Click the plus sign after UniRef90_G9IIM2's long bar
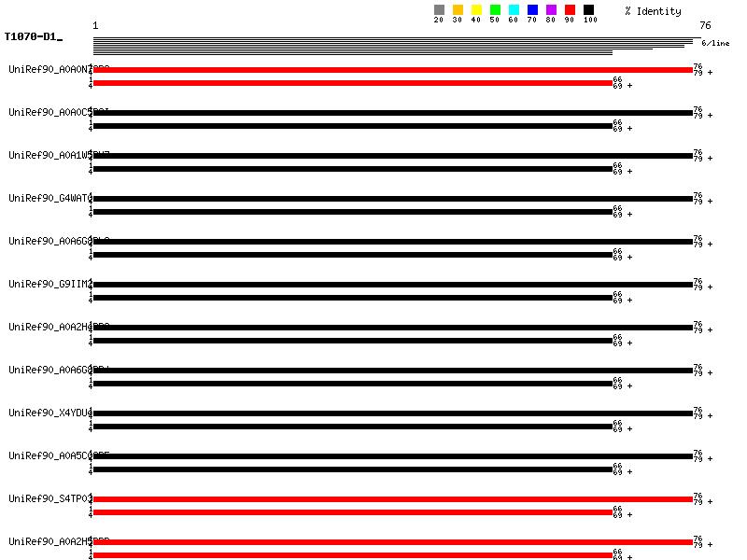This screenshot has width=747, height=560. (710, 287)
